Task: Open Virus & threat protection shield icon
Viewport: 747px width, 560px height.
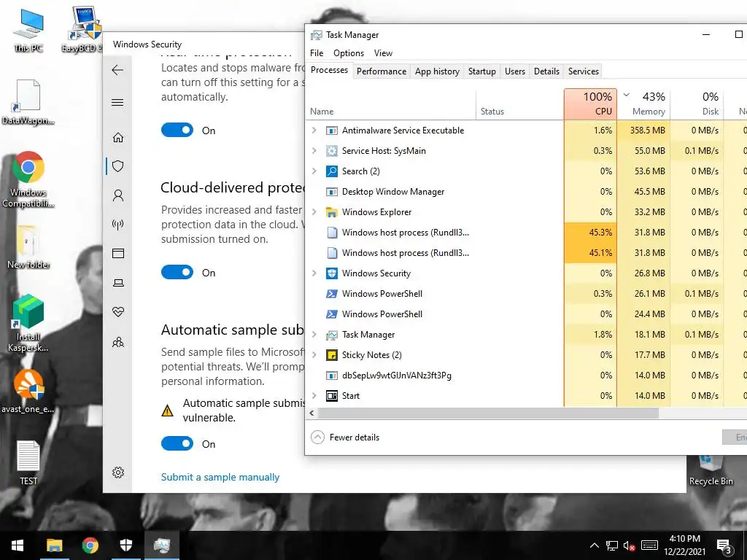Action: click(118, 166)
